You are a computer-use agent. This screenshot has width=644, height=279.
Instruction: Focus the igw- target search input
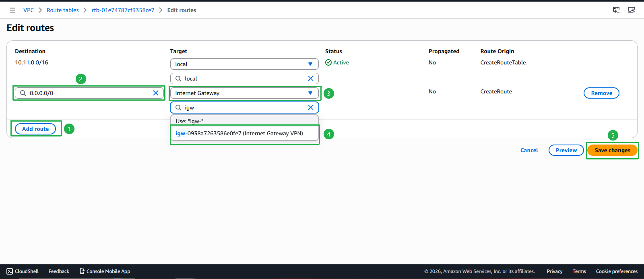point(244,107)
